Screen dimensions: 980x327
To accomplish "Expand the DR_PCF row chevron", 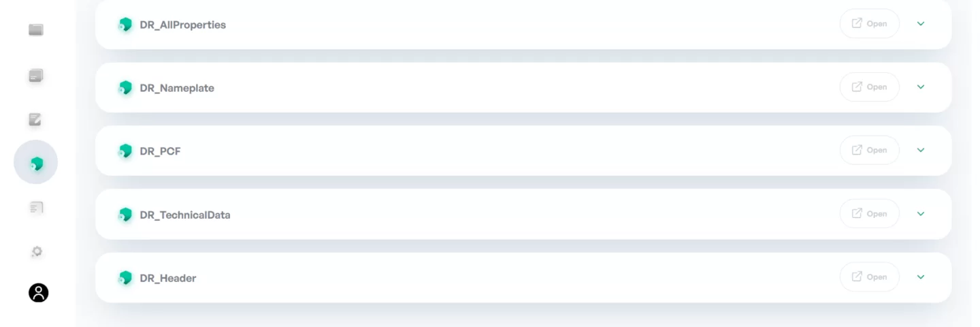I will (921, 151).
